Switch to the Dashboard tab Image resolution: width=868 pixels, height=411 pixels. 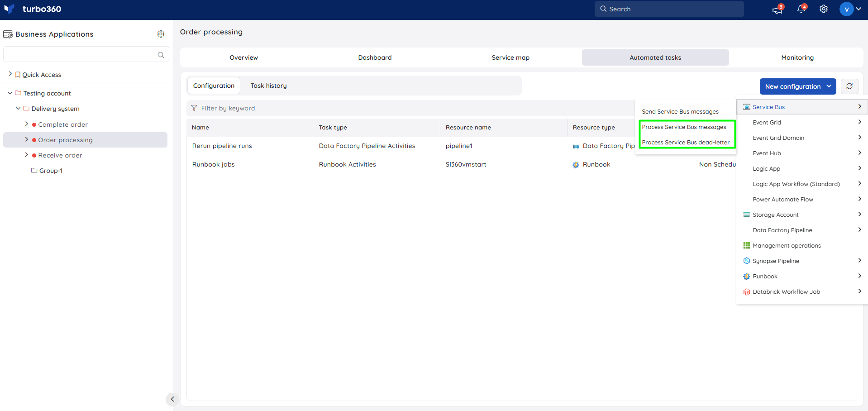click(x=375, y=57)
